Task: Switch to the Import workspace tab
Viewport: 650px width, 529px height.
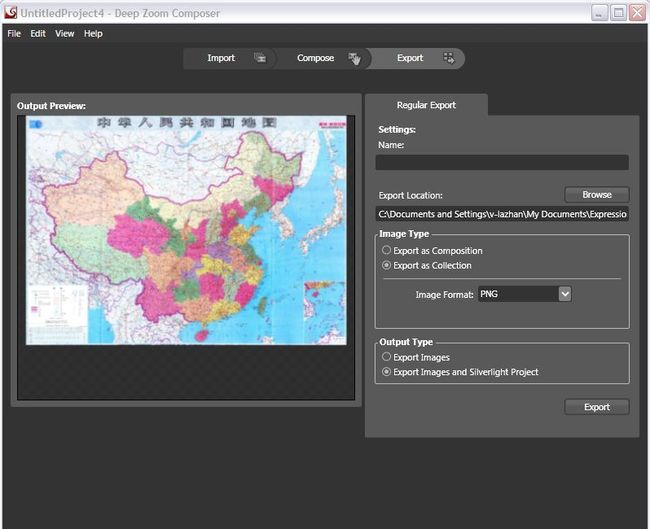Action: [x=230, y=58]
